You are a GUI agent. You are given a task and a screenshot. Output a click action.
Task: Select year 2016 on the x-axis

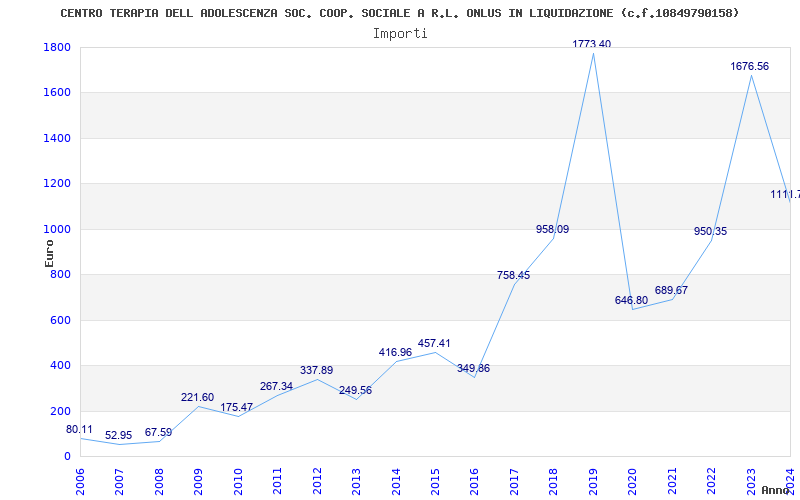(474, 481)
